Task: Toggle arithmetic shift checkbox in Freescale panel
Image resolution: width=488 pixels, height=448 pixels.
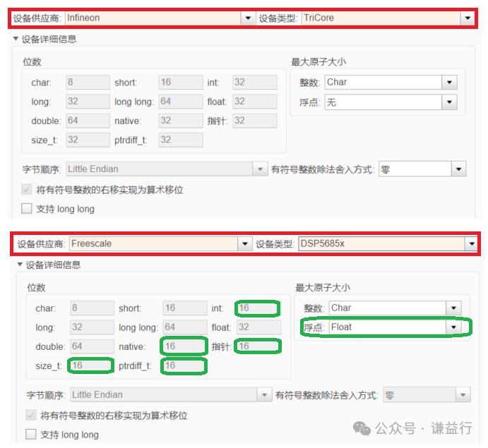Action: (x=31, y=415)
